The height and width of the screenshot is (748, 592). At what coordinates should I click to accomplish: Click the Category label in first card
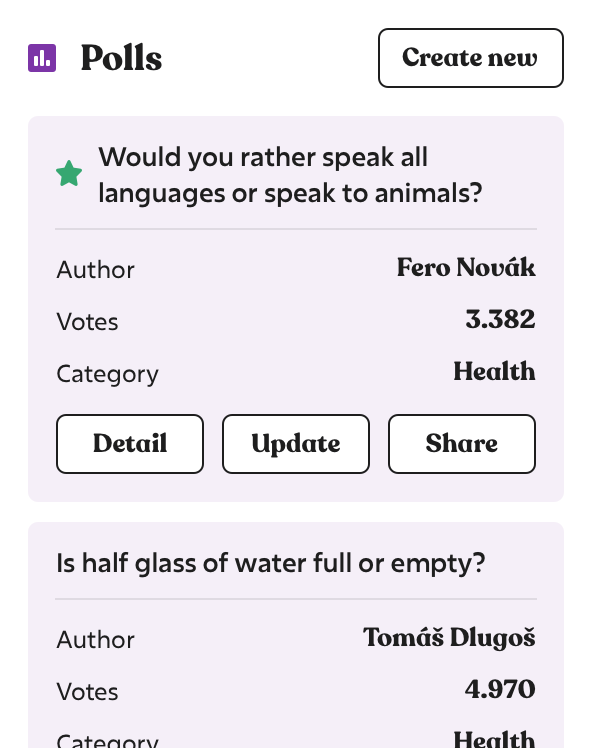(107, 375)
